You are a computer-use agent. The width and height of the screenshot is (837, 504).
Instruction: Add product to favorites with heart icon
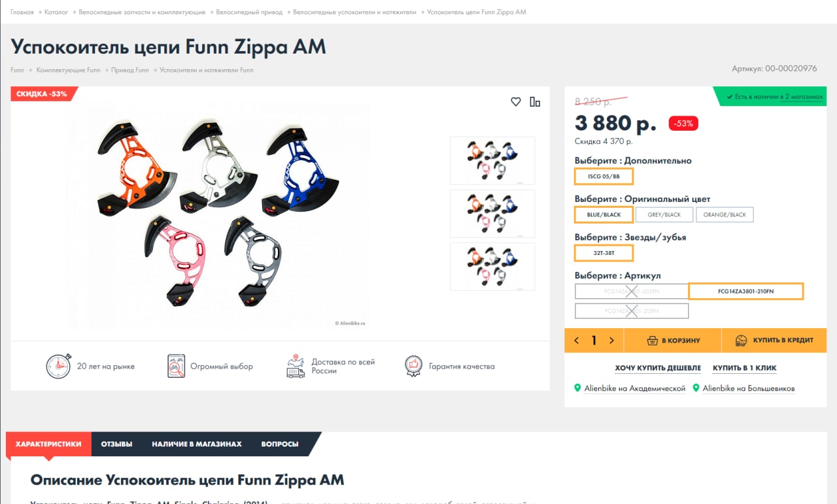click(516, 101)
